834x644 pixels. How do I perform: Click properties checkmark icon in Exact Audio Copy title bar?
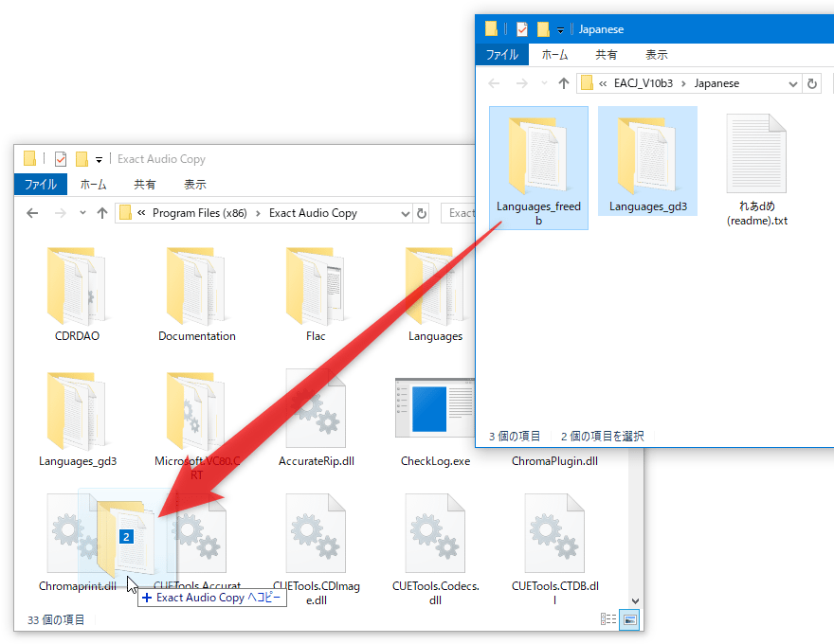point(61,159)
